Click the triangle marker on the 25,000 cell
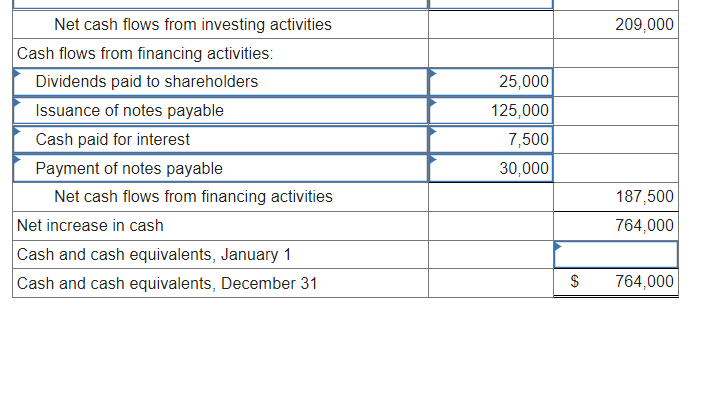The width and height of the screenshot is (713, 397). [x=433, y=73]
